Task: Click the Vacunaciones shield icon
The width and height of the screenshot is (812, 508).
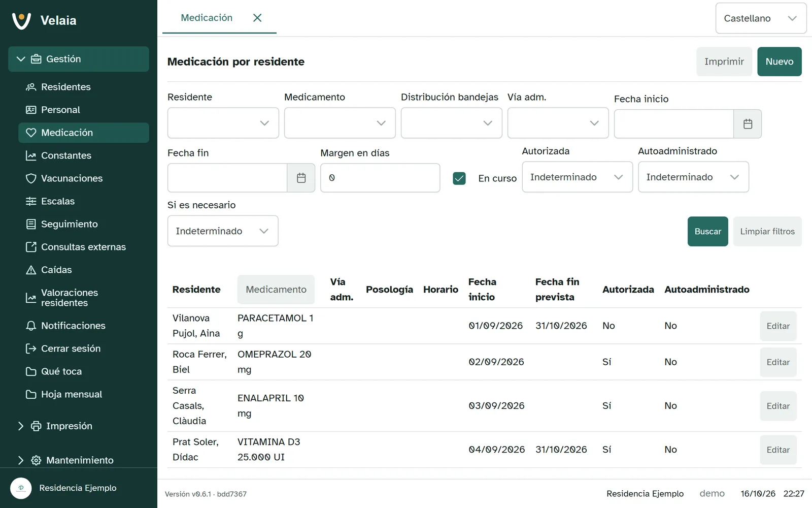Action: (31, 178)
